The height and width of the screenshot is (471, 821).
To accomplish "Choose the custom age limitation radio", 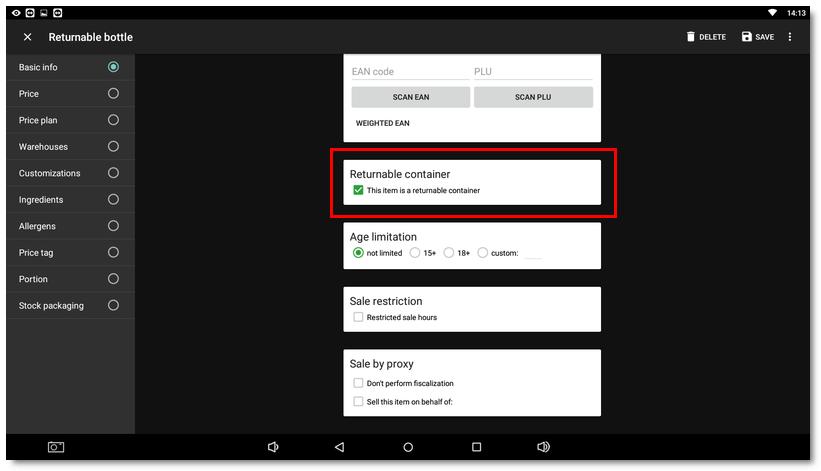I will [483, 253].
